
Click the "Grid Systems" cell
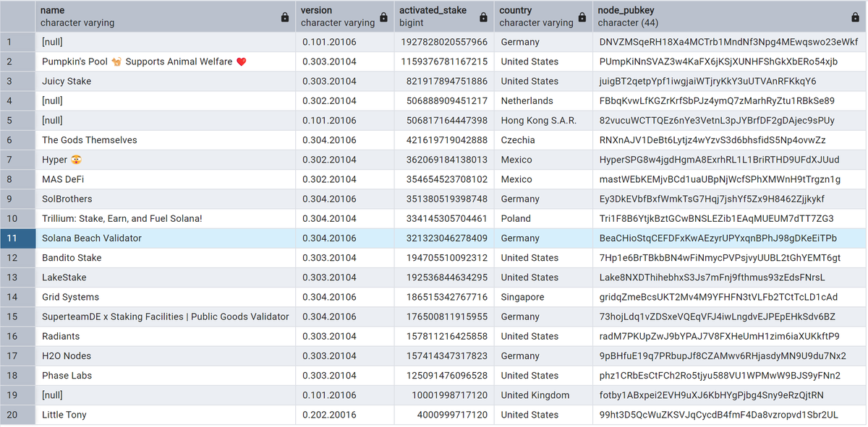(165, 297)
